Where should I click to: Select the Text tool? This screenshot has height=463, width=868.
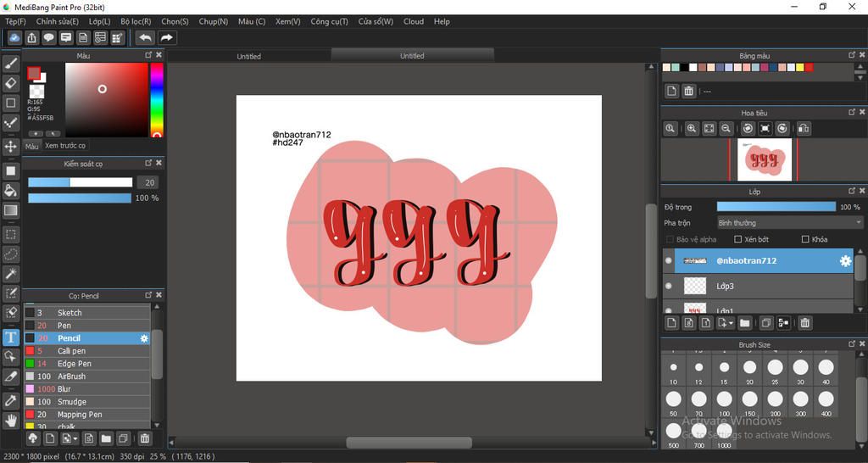click(10, 337)
